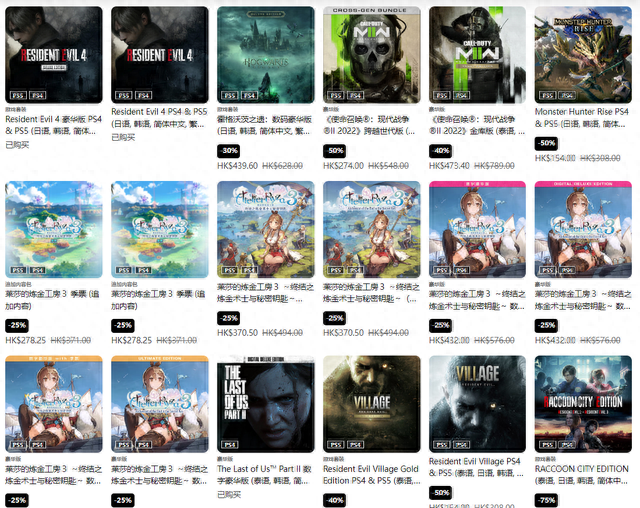Click the struck-through HK$789.00 original price
The image size is (640, 508).
tap(494, 166)
